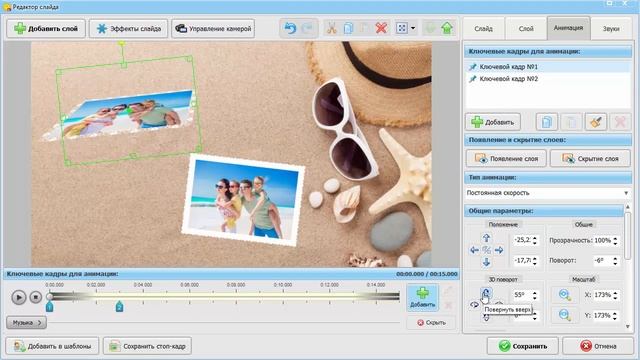Screen dimensions: 640x360
Task: Click move position up arrow
Action: [486, 238]
